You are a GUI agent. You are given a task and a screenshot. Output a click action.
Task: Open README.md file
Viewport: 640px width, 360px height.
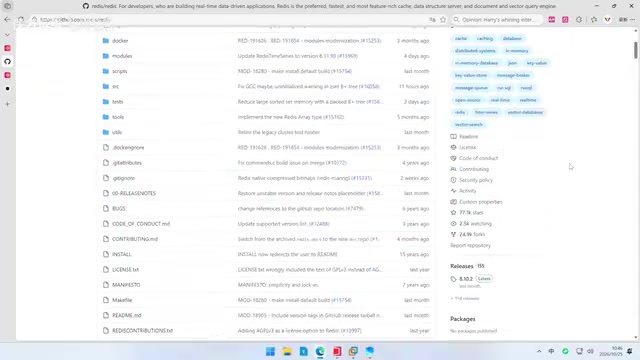[127, 316]
